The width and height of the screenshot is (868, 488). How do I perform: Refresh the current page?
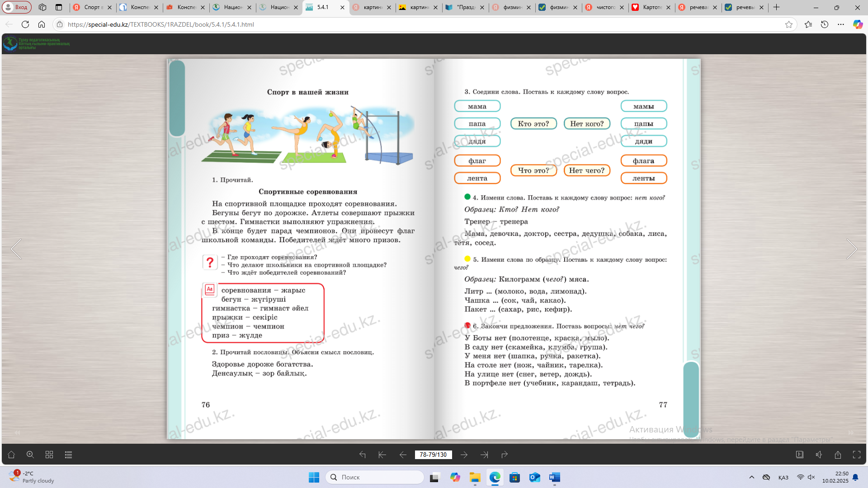tap(25, 24)
